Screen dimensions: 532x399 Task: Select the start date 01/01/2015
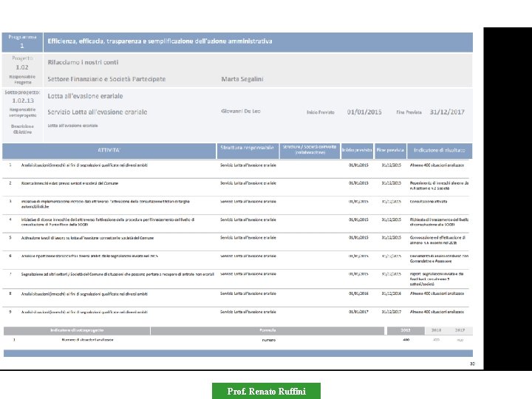point(364,112)
